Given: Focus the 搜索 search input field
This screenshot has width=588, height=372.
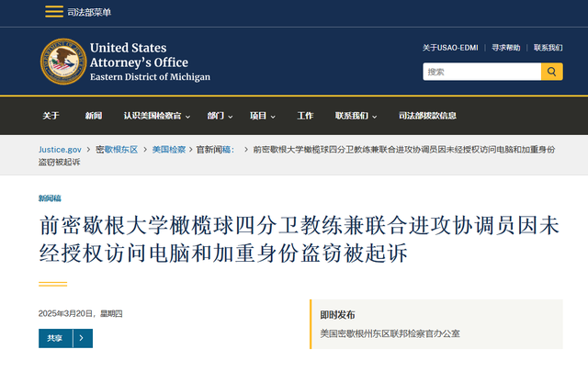Looking at the screenshot, I should click(481, 72).
